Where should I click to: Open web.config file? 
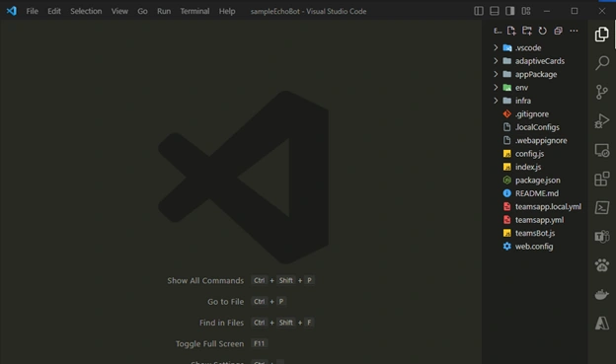coord(535,247)
